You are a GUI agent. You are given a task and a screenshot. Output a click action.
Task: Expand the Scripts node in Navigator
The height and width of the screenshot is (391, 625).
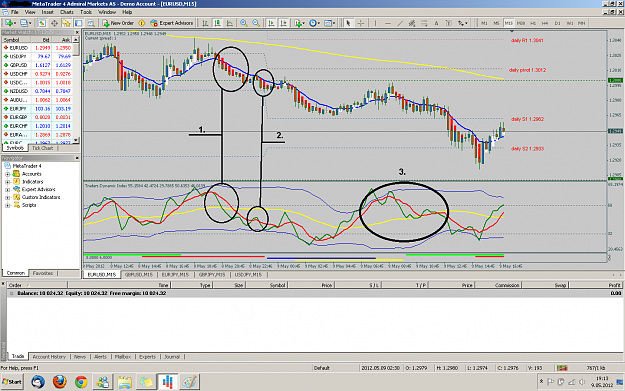point(7,205)
